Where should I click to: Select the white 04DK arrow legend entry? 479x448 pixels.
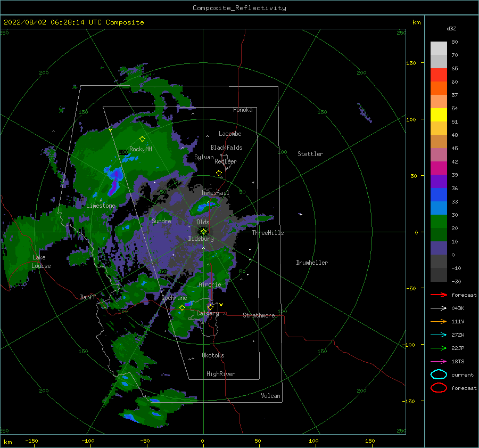click(439, 308)
